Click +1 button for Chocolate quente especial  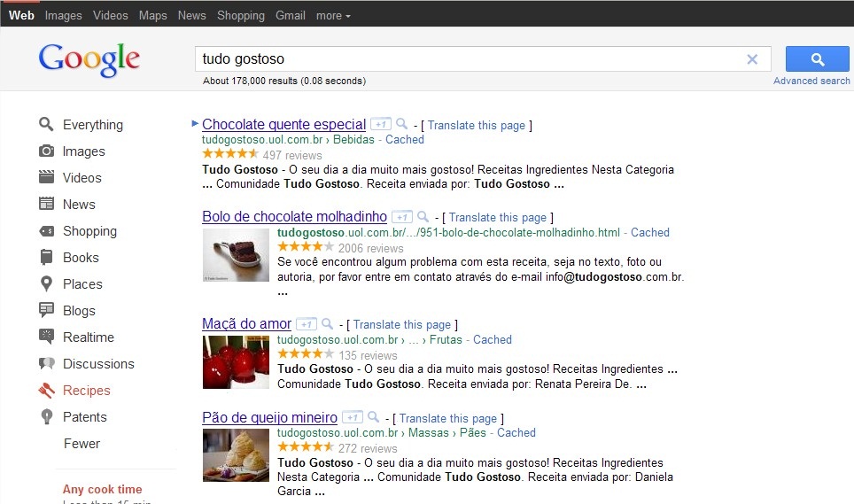[381, 124]
